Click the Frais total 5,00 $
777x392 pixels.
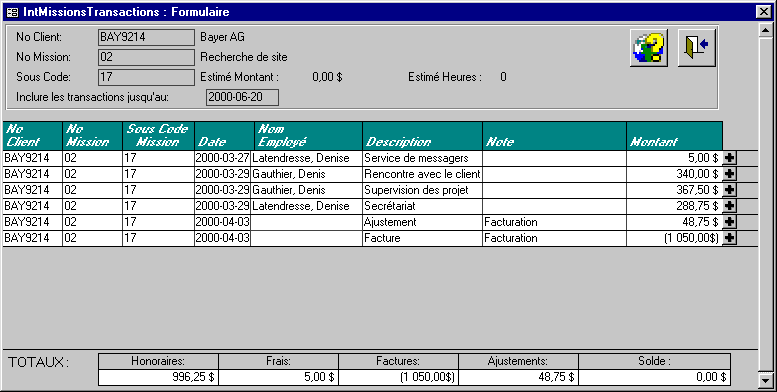278,377
